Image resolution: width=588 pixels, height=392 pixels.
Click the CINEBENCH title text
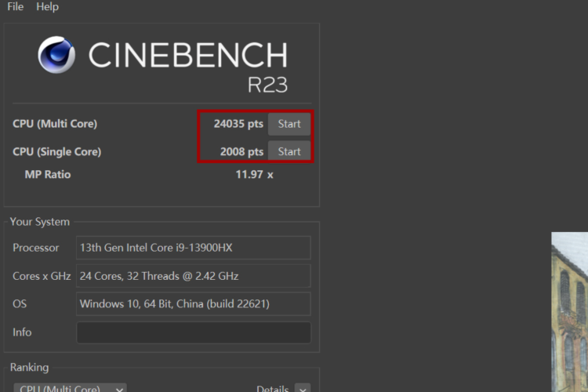(188, 55)
